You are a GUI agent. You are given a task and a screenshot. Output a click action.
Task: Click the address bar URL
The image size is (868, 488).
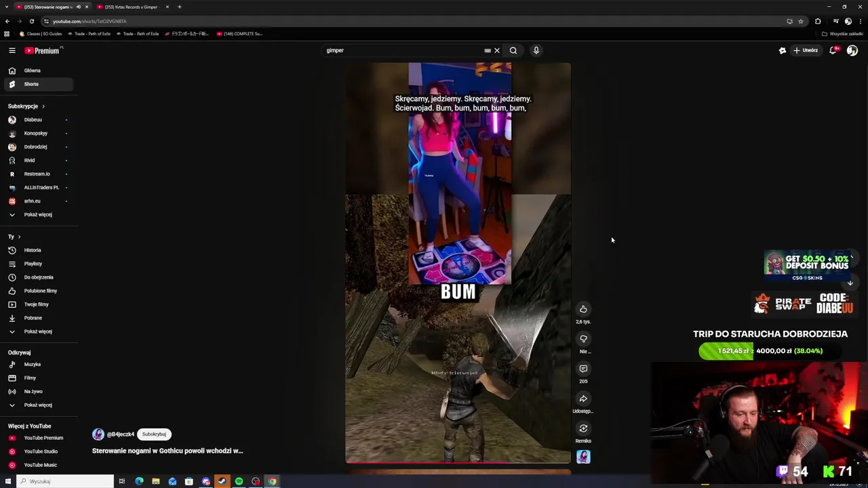coord(90,21)
